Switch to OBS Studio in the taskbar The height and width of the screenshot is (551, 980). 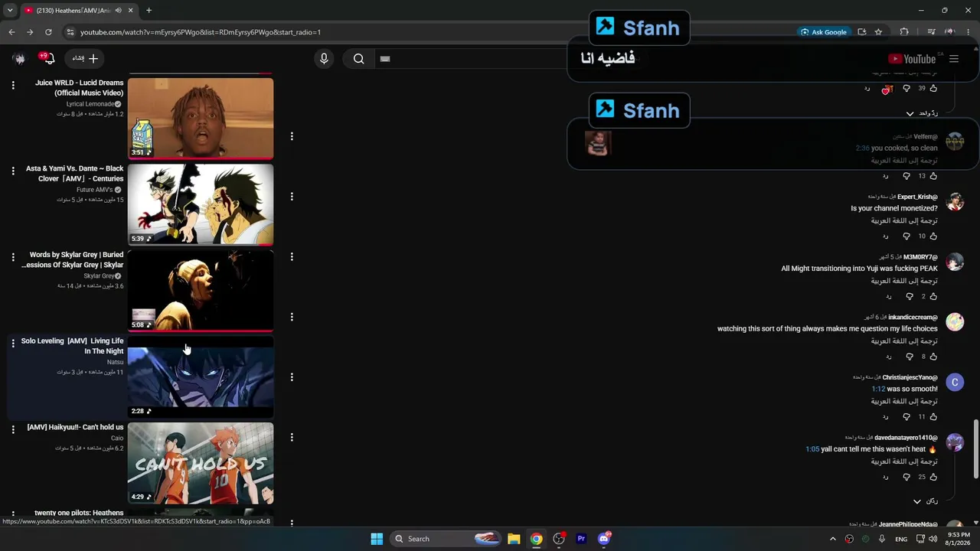click(x=559, y=539)
